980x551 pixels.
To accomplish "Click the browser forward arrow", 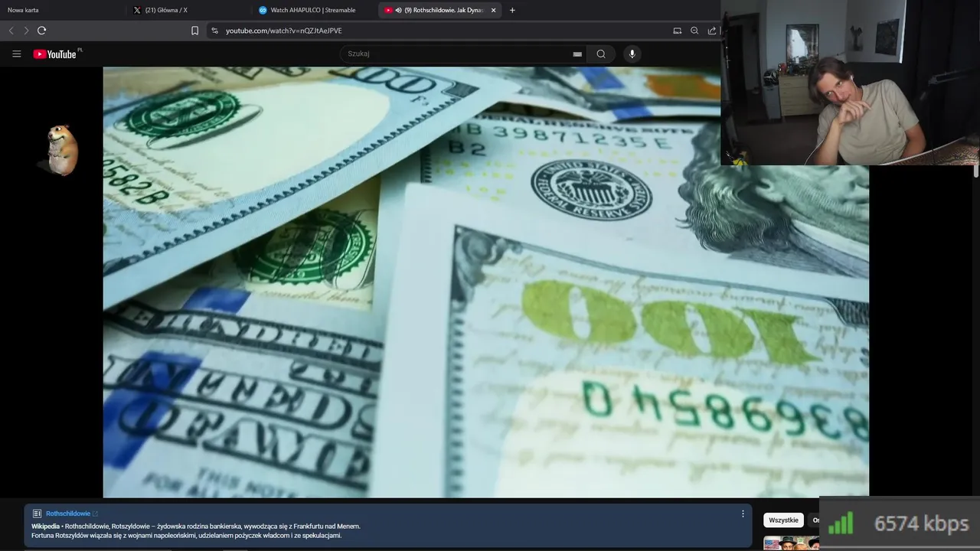I will pos(26,31).
